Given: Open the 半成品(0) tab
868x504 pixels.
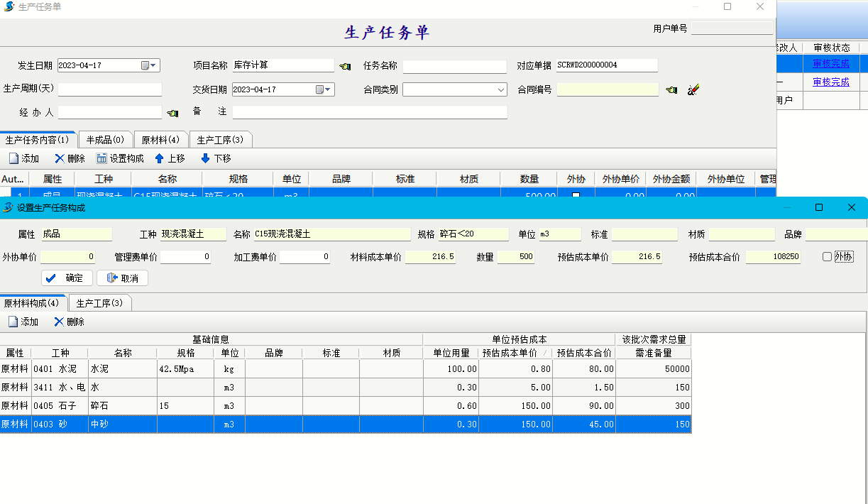Looking at the screenshot, I should pyautogui.click(x=105, y=140).
